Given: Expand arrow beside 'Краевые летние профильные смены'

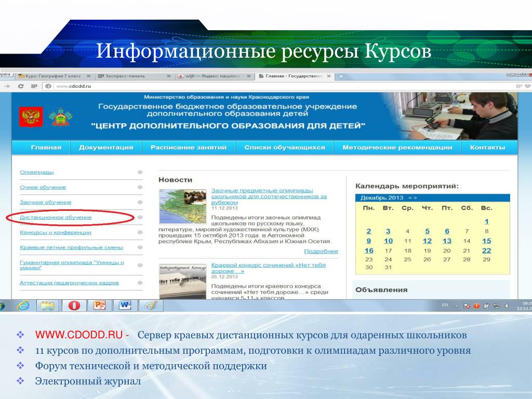Looking at the screenshot, I should coord(140,247).
